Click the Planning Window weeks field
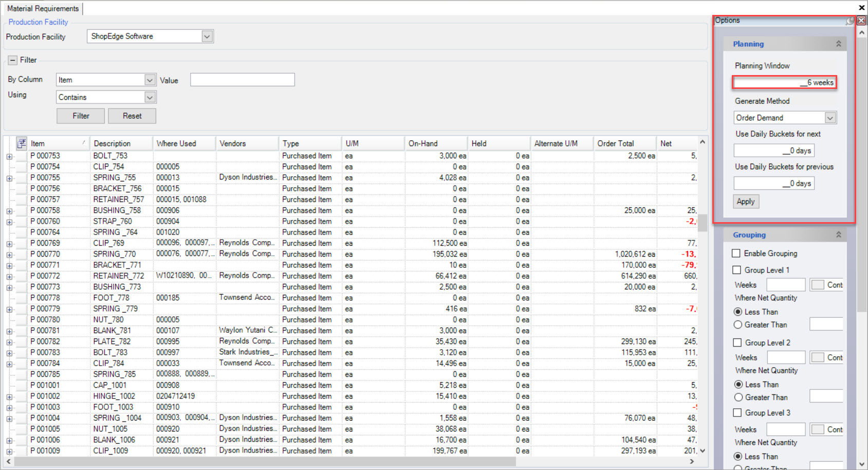 click(x=785, y=82)
